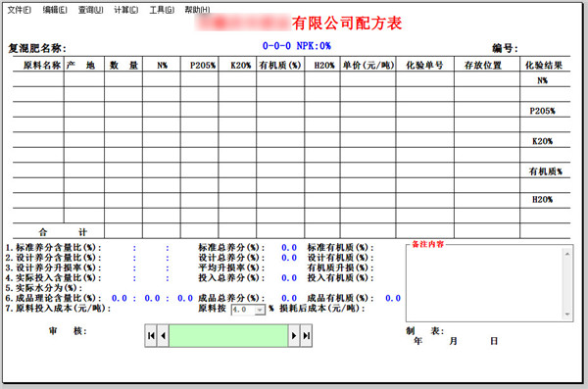Click inside the 备注内容 notes box
The height and width of the screenshot is (389, 588).
pos(484,284)
